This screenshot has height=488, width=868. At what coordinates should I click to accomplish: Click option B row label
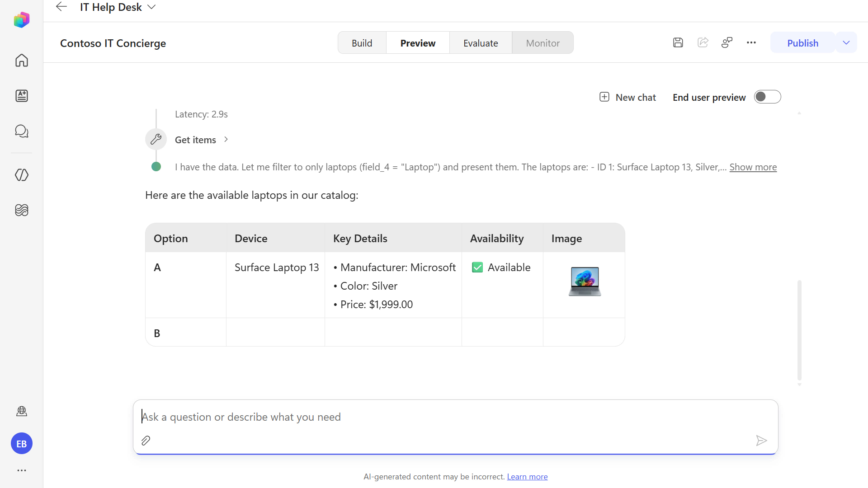157,333
